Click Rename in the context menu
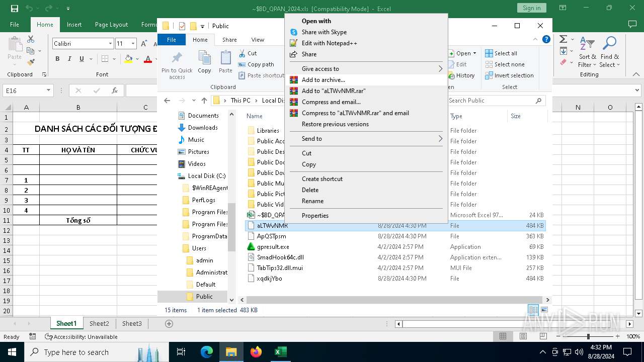The width and height of the screenshot is (644, 362). tap(366, 201)
